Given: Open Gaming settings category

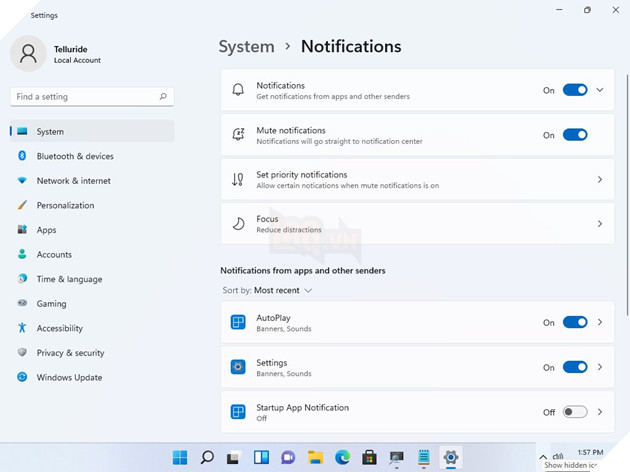Looking at the screenshot, I should 92,303.
